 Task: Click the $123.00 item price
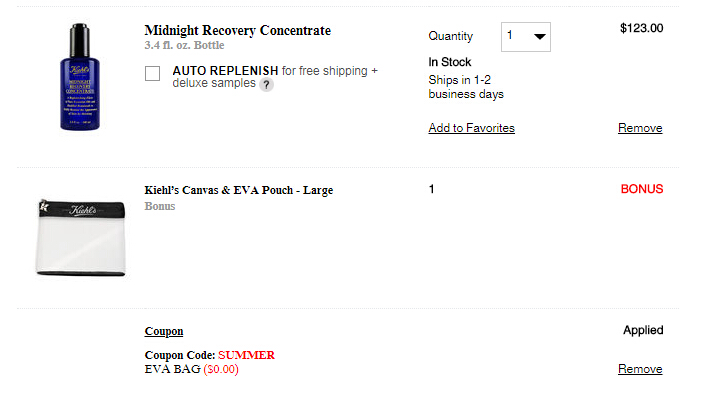click(x=641, y=28)
